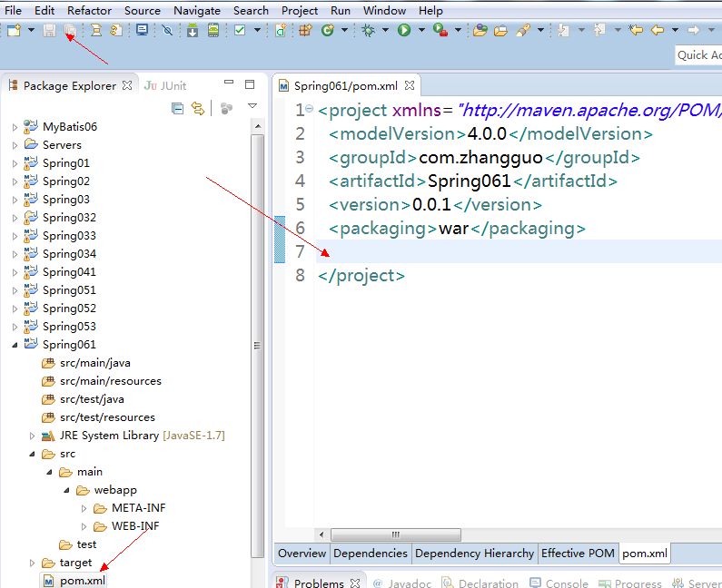Click the green Run button

coord(404,30)
